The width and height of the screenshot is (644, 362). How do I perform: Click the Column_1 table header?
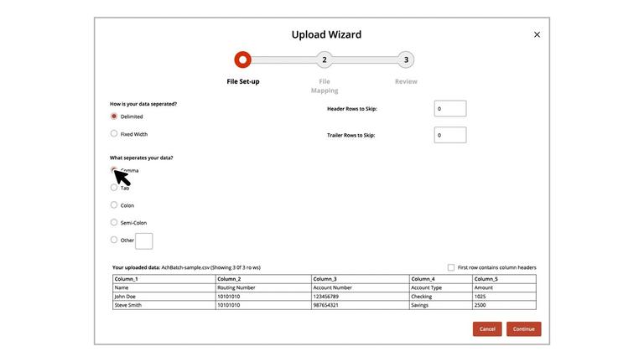164,279
